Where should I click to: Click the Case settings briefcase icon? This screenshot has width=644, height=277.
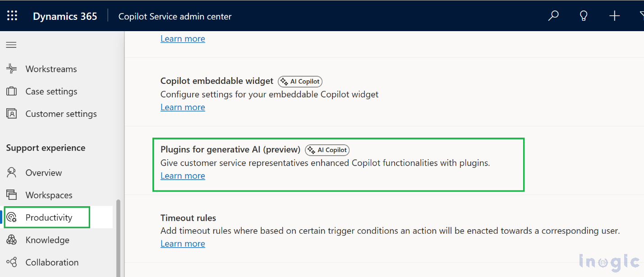click(x=11, y=91)
